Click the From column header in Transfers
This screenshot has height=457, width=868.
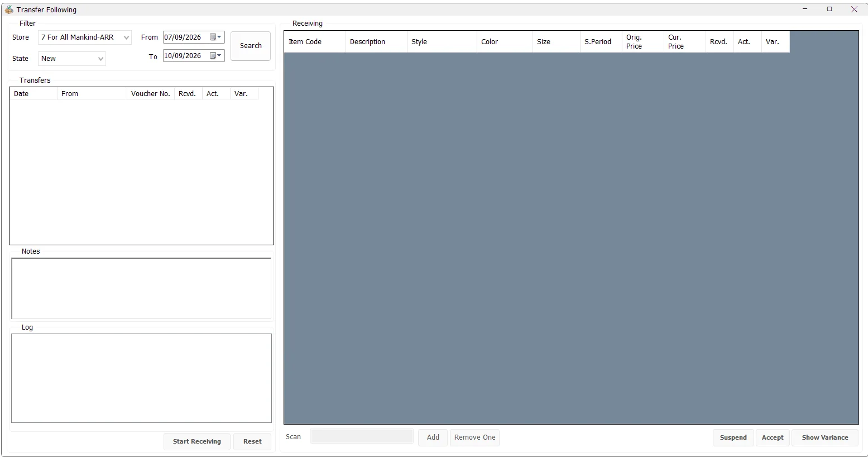point(92,94)
